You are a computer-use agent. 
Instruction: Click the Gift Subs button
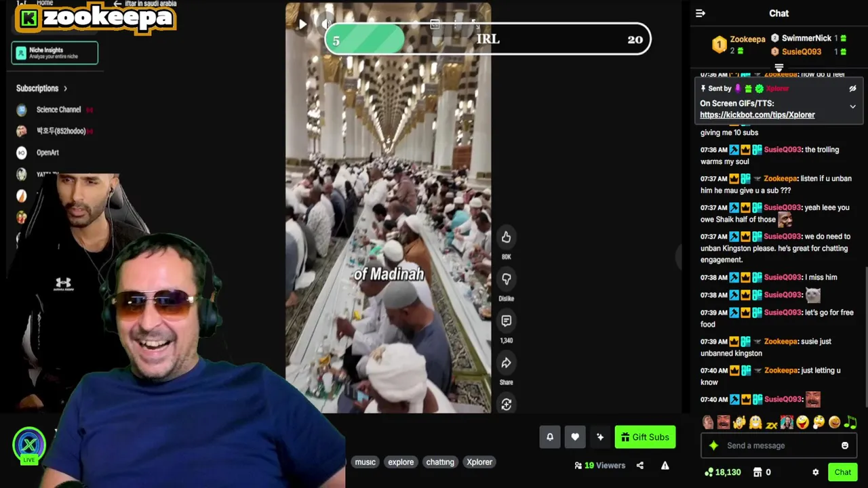645,437
